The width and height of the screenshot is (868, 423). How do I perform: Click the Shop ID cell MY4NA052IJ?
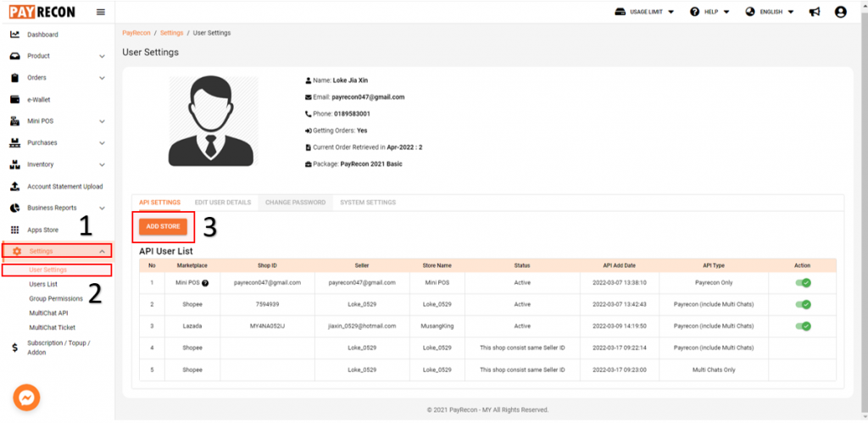(267, 326)
